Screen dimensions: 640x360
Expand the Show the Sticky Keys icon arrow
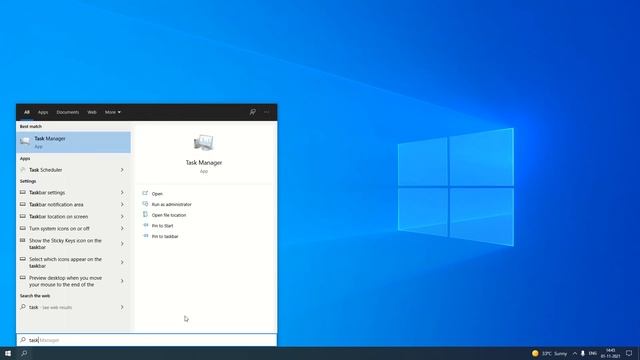pyautogui.click(x=122, y=244)
